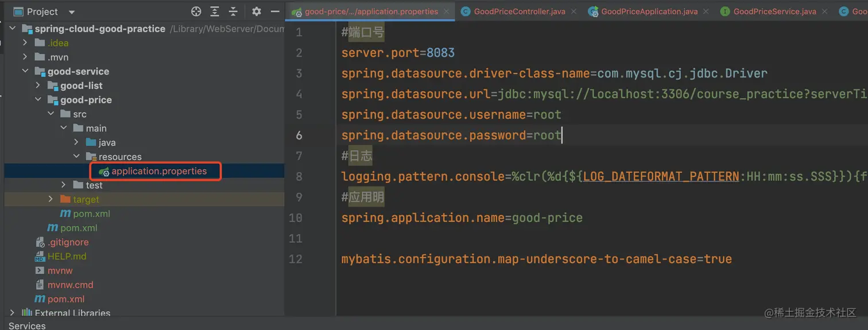868x330 pixels.
Task: Click the HELP.md markdown file icon
Action: click(40, 256)
